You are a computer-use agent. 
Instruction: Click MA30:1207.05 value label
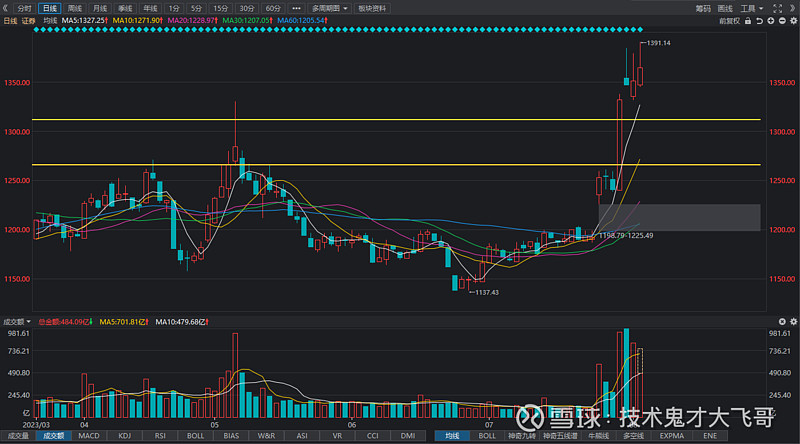(247, 20)
